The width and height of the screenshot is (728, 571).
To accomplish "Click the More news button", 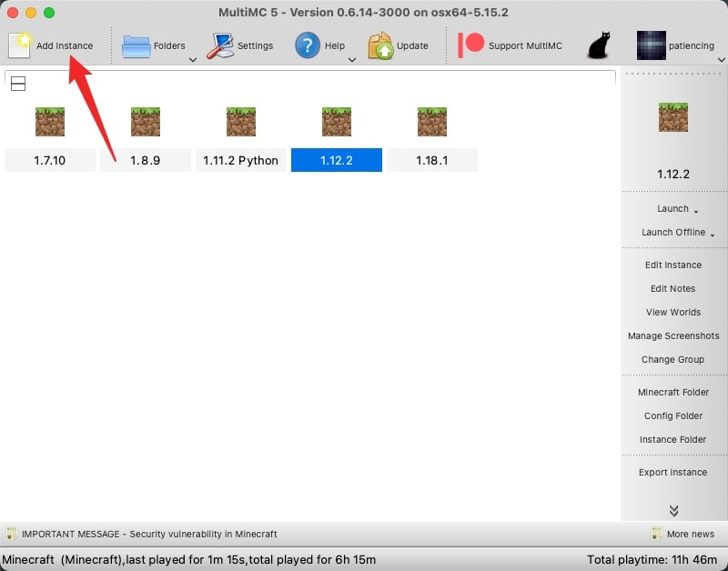I will pos(691,534).
